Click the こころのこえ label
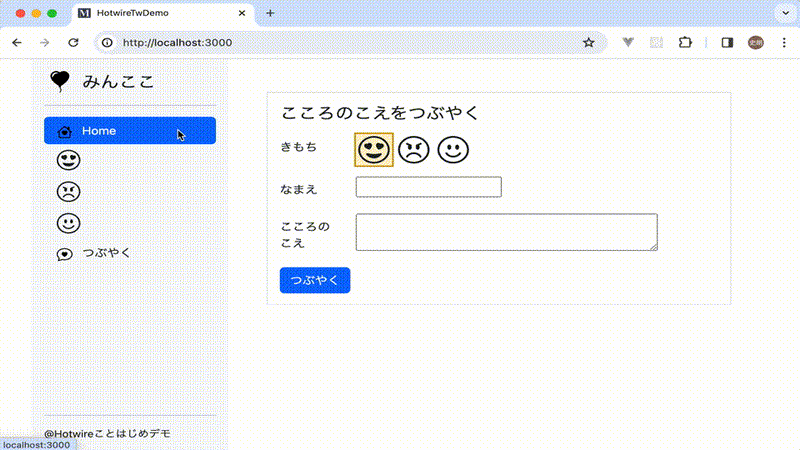Screen dimensions: 800x450 pos(305,235)
